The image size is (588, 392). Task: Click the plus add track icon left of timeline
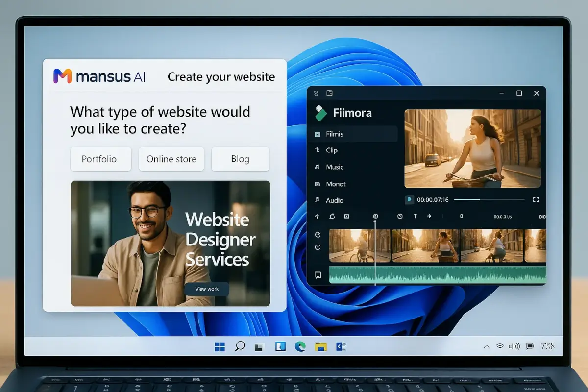coord(318,247)
